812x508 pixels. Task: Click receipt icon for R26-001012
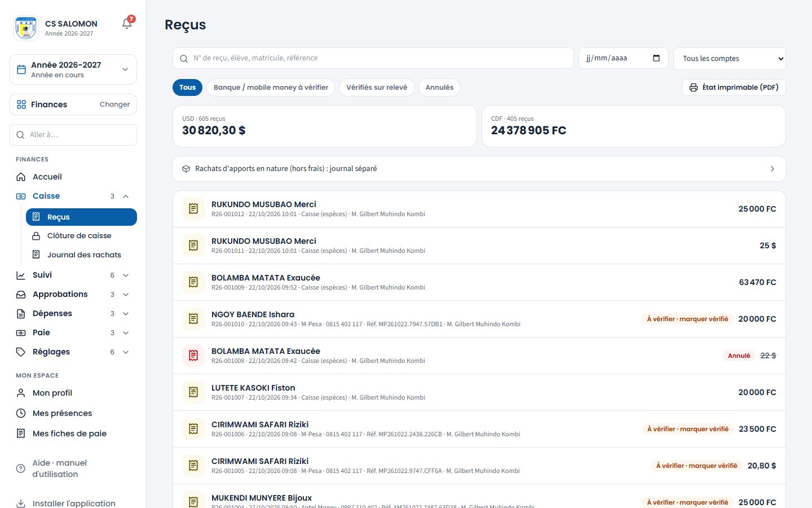coord(193,209)
